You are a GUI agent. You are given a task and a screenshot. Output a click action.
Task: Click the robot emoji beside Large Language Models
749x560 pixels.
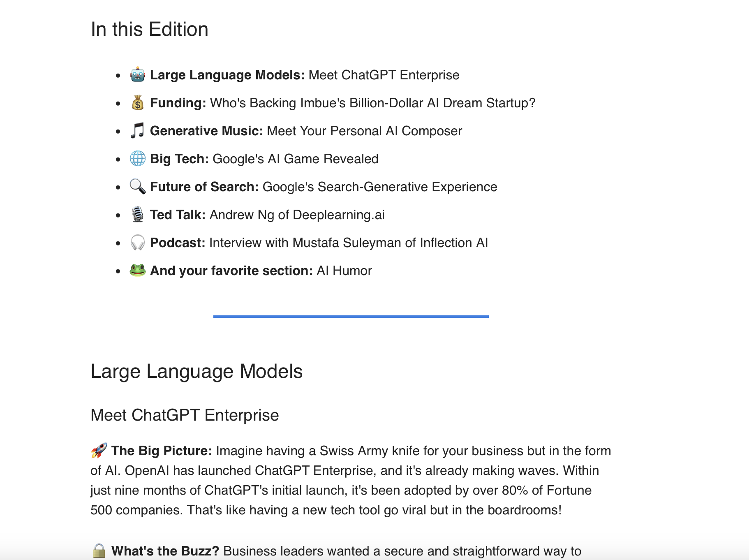(x=138, y=74)
